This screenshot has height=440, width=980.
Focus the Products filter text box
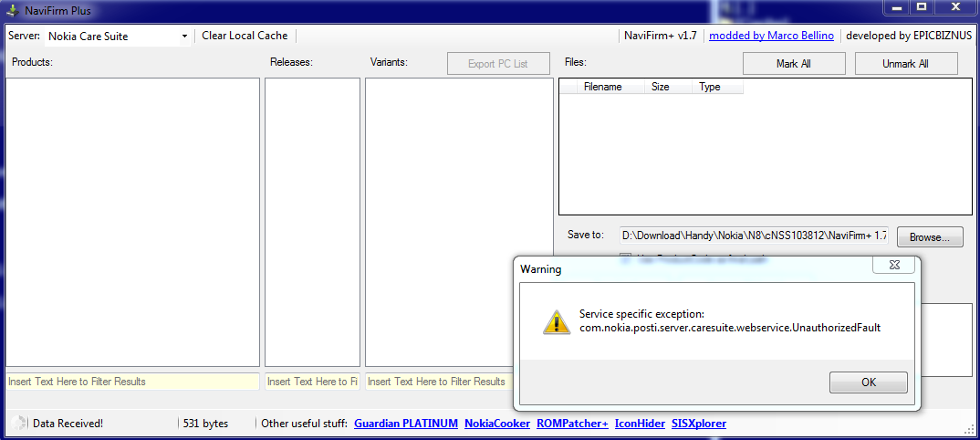tap(132, 382)
